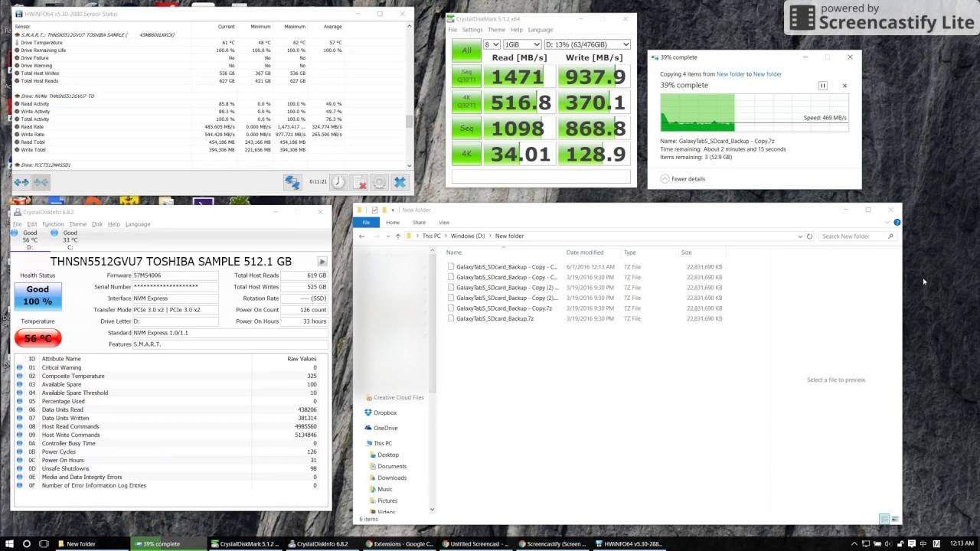The width and height of the screenshot is (980, 551).
Task: Click the red 56 °C temperature indicator
Action: [x=38, y=338]
